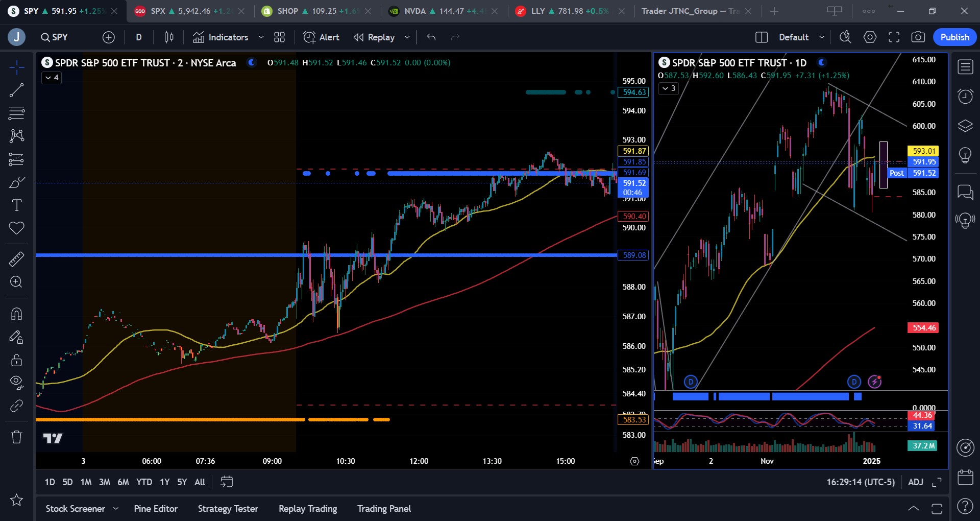
Task: Change the candlestick chart style
Action: point(169,37)
